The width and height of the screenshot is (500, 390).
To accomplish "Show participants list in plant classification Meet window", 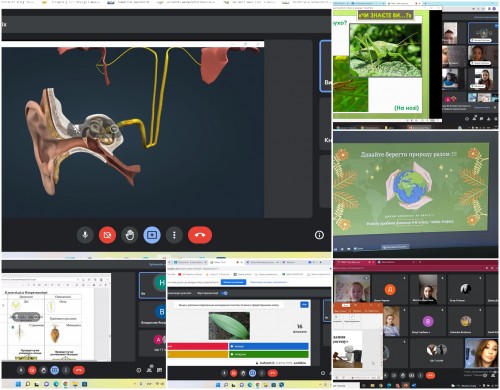I will click(x=150, y=370).
